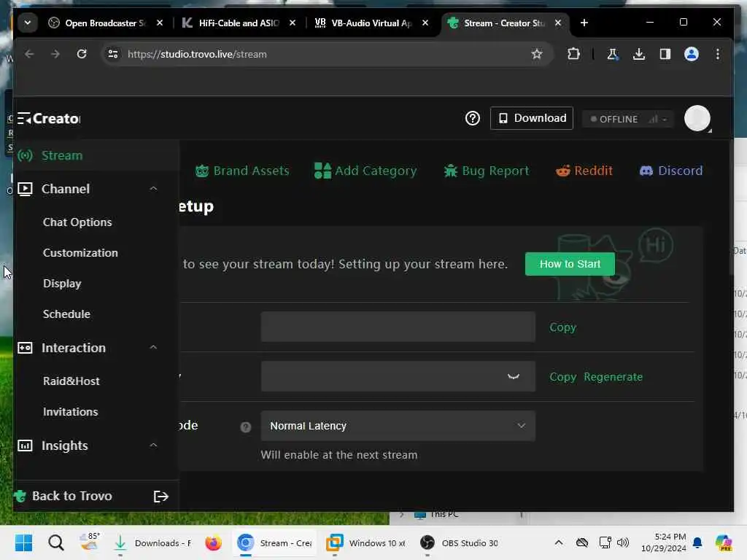
Task: Open Chat Options in sidebar
Action: pyautogui.click(x=77, y=222)
